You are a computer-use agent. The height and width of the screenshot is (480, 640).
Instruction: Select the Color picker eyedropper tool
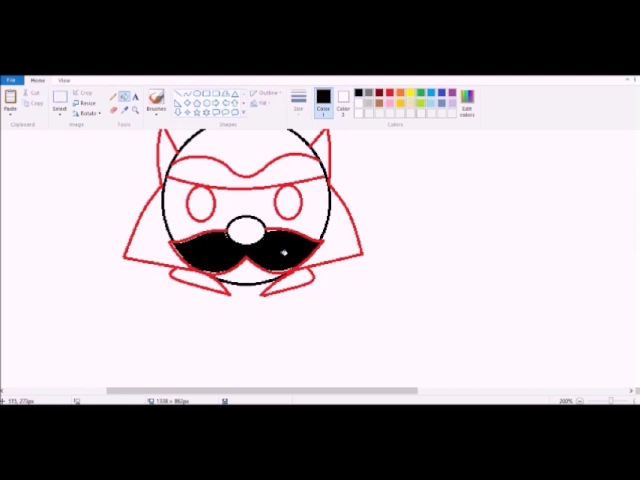click(124, 109)
